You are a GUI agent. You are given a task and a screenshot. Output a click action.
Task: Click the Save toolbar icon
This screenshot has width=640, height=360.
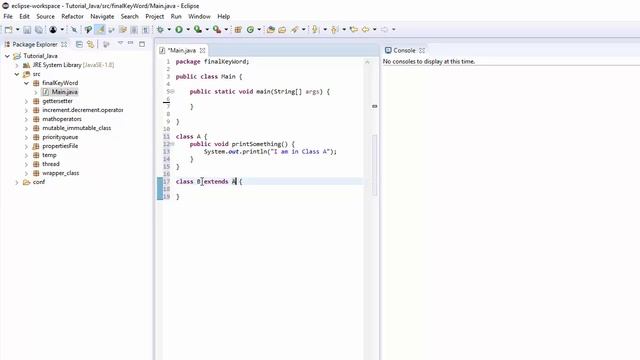27,29
